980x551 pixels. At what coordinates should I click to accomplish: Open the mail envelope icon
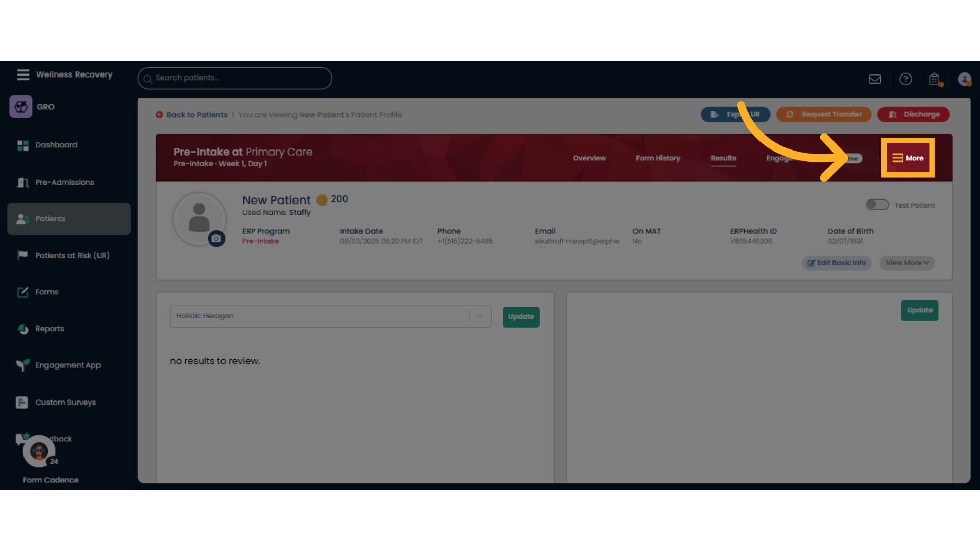point(875,79)
